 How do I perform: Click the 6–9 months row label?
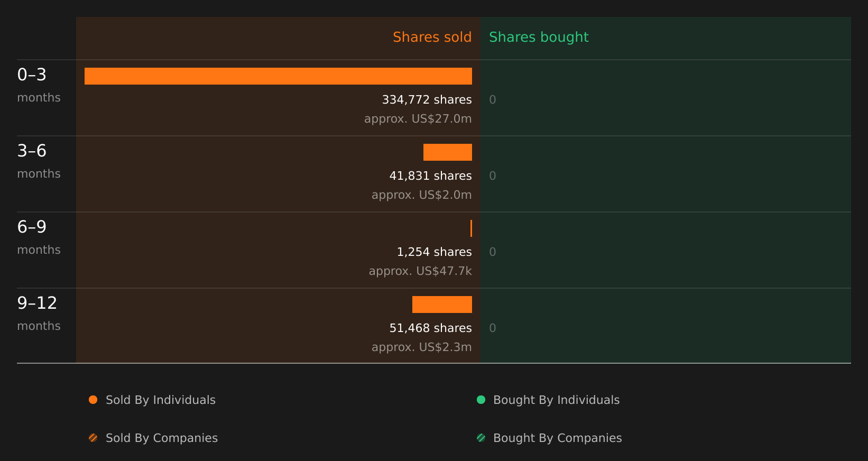[39, 237]
